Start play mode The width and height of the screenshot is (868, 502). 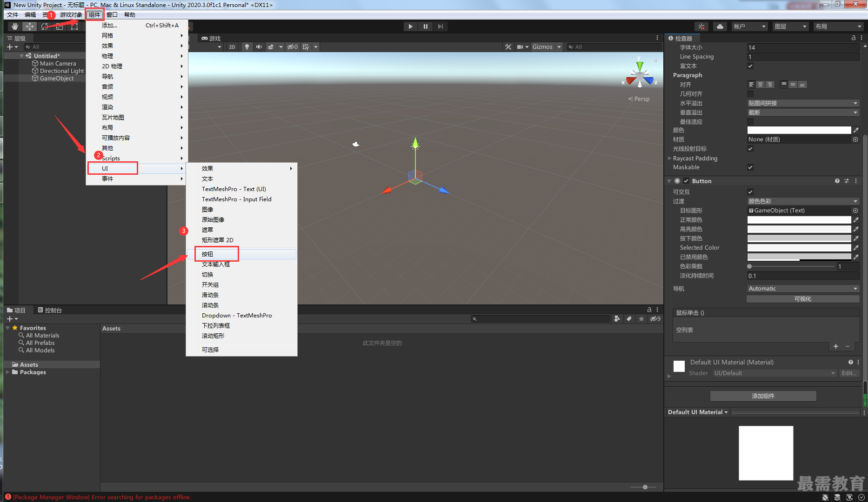point(410,26)
